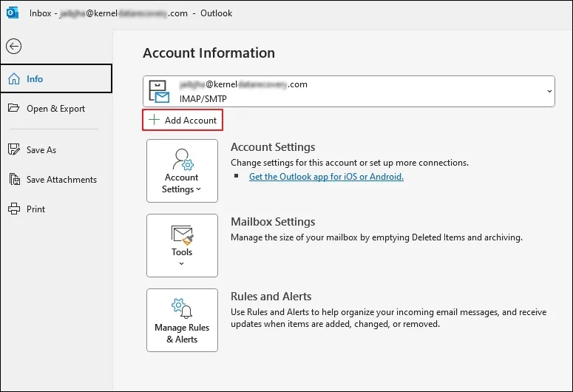Click the Save Attachments paperclip icon
This screenshot has width=573, height=392.
coord(13,180)
